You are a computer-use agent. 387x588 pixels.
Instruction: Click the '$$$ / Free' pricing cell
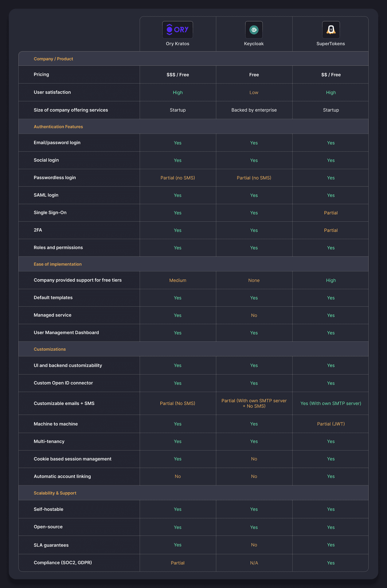(x=178, y=75)
